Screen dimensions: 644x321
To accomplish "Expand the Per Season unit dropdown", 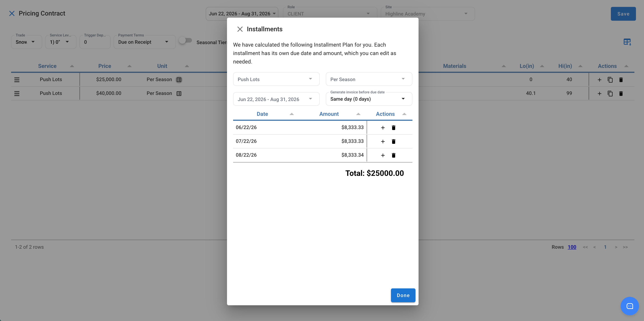I will tap(369, 79).
